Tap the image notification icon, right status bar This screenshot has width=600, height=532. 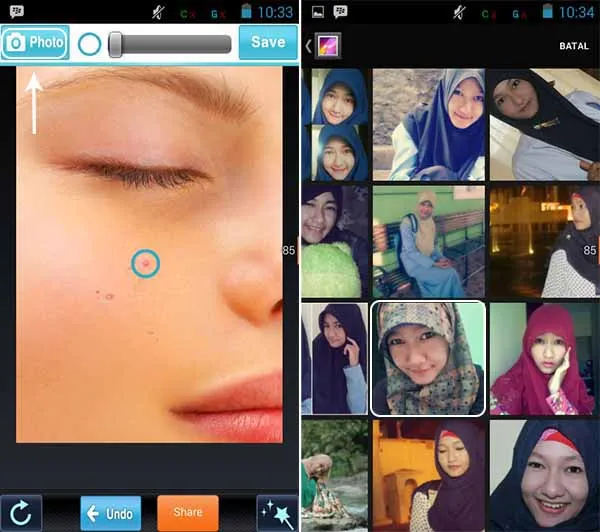318,12
